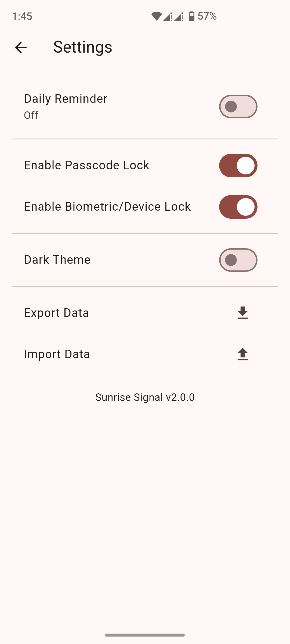The height and width of the screenshot is (644, 290).
Task: Tap the home gesture bar
Action: [145, 635]
